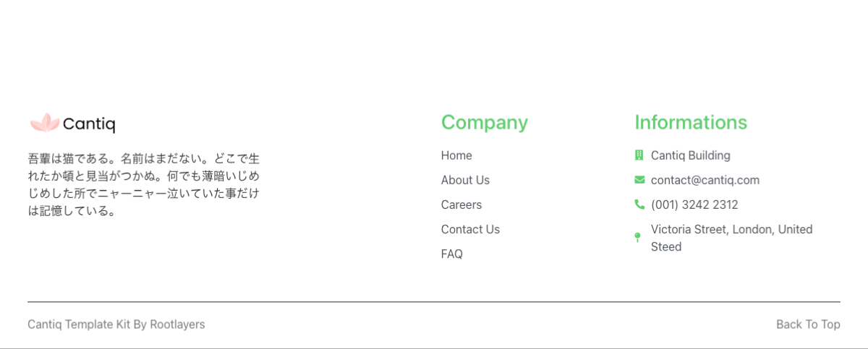This screenshot has height=349, width=868.
Task: Open the FAQ link
Action: [452, 254]
